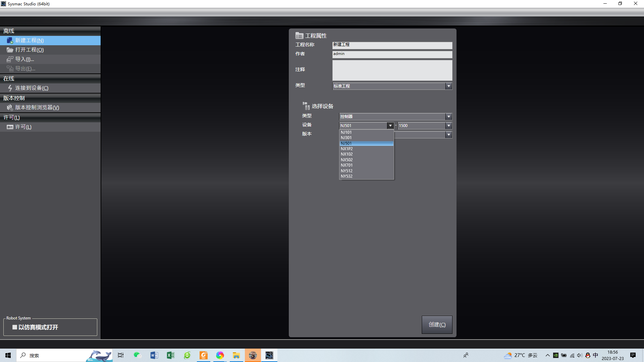Screen dimensions: 644x362
Task: Click the License card icon
Action: click(10, 127)
